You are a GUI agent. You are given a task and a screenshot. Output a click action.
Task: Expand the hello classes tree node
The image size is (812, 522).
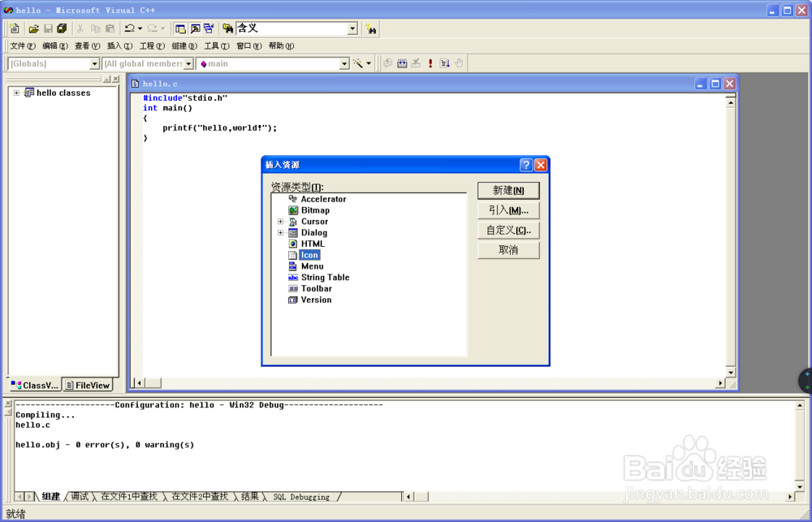pos(16,93)
